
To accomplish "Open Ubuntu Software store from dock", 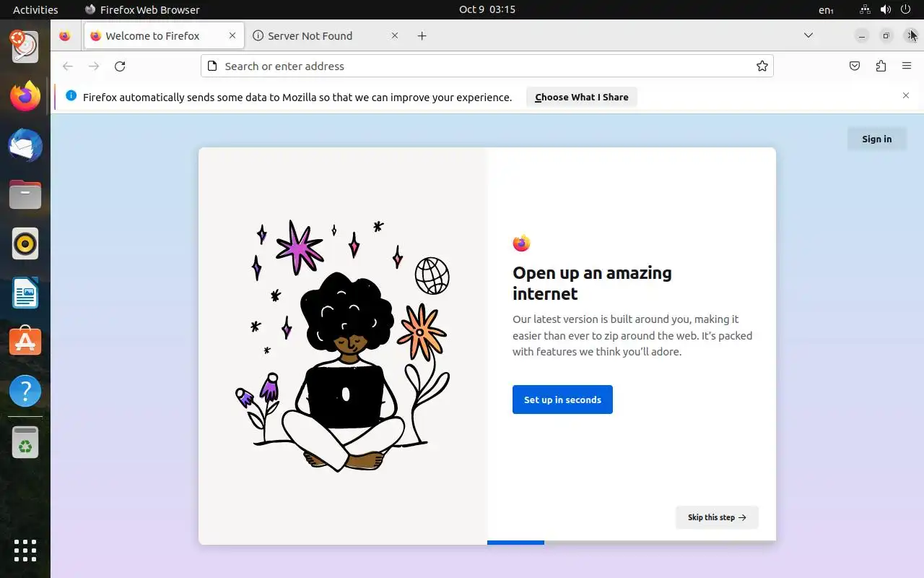I will point(25,342).
